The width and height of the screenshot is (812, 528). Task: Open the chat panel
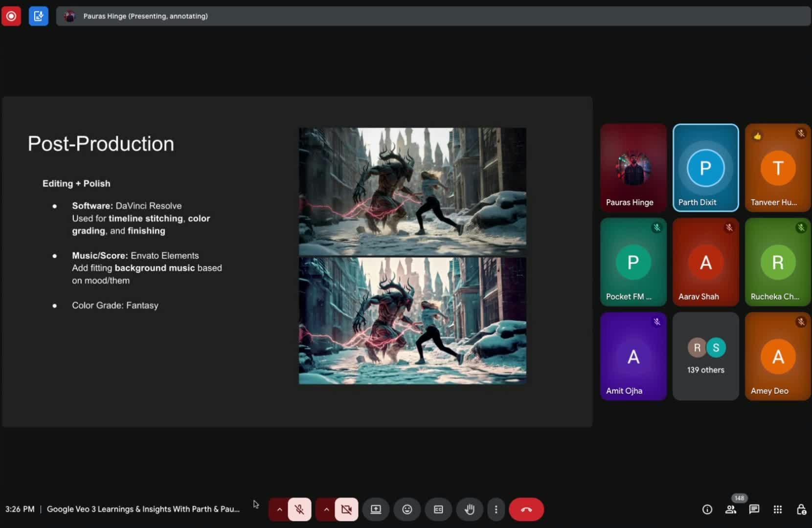coord(754,509)
